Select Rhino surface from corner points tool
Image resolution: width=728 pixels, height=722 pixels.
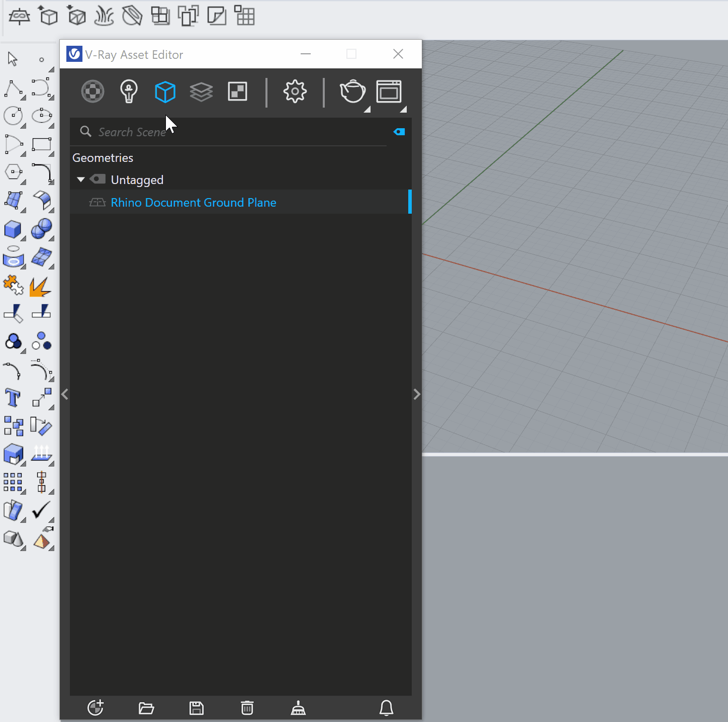pos(14,200)
